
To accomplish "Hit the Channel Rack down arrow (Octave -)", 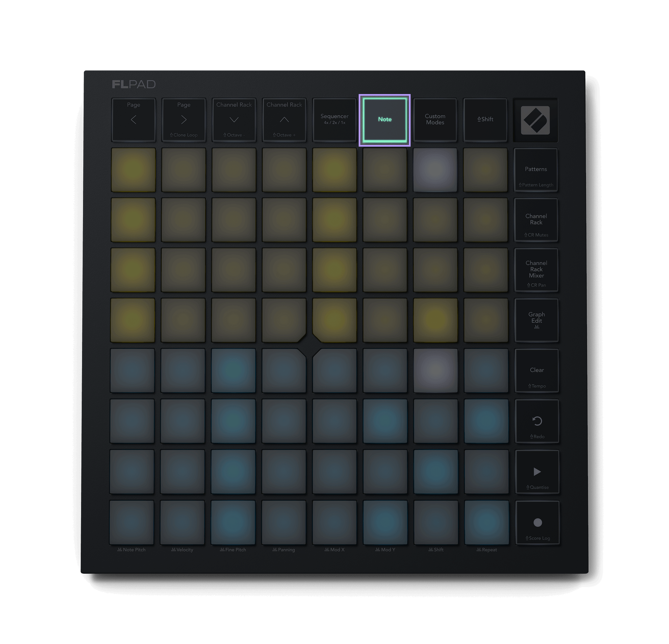I will tap(234, 120).
